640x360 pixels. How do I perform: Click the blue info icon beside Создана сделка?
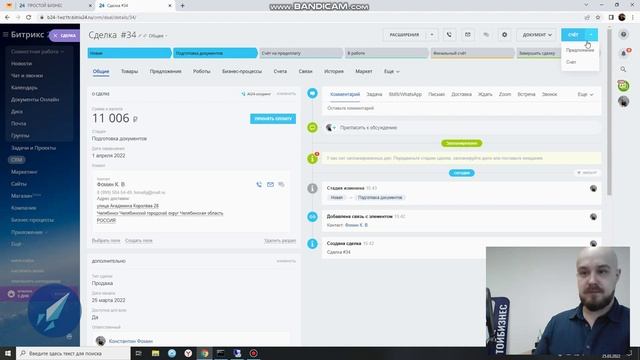[x=312, y=244]
